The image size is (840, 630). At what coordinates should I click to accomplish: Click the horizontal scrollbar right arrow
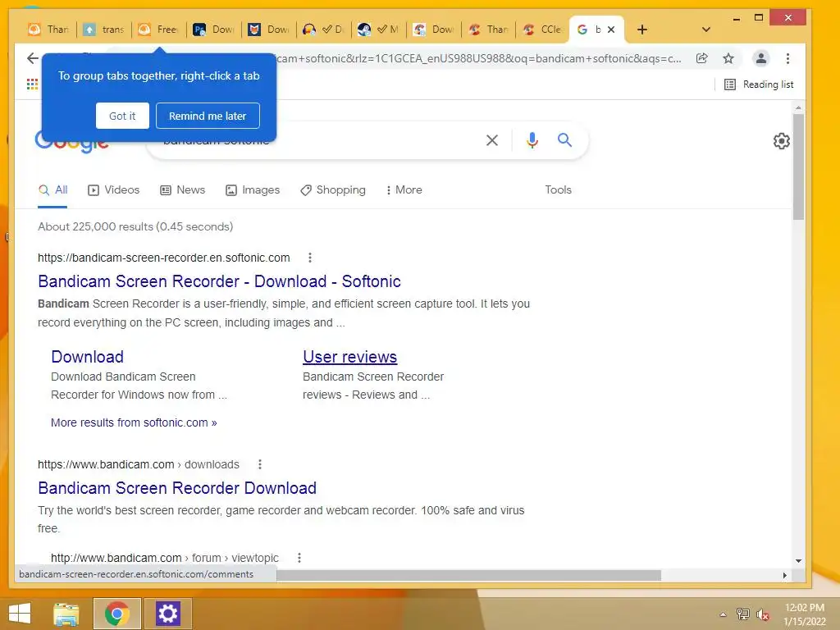pos(784,575)
